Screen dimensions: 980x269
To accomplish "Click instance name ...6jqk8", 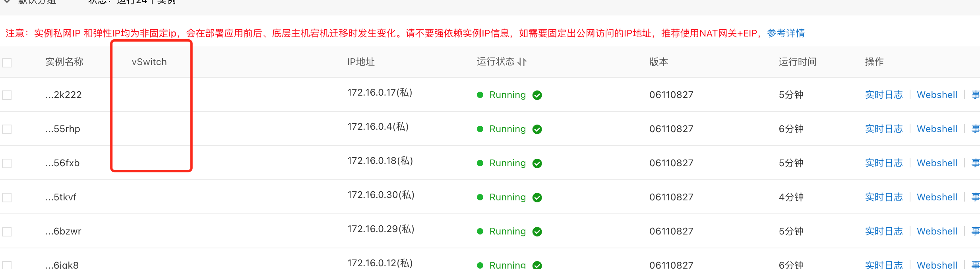I will tap(62, 265).
